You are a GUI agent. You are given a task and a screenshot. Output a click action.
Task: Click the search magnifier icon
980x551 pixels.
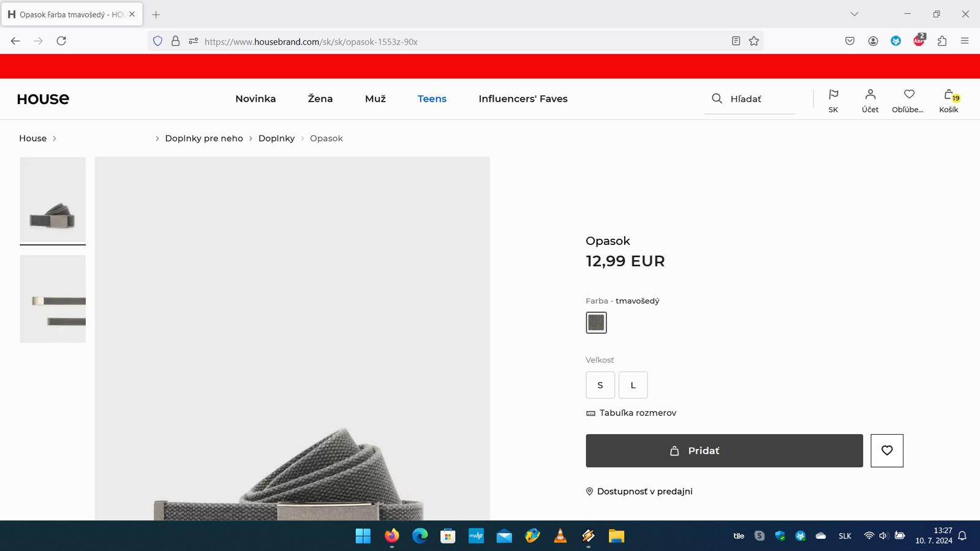pos(717,99)
